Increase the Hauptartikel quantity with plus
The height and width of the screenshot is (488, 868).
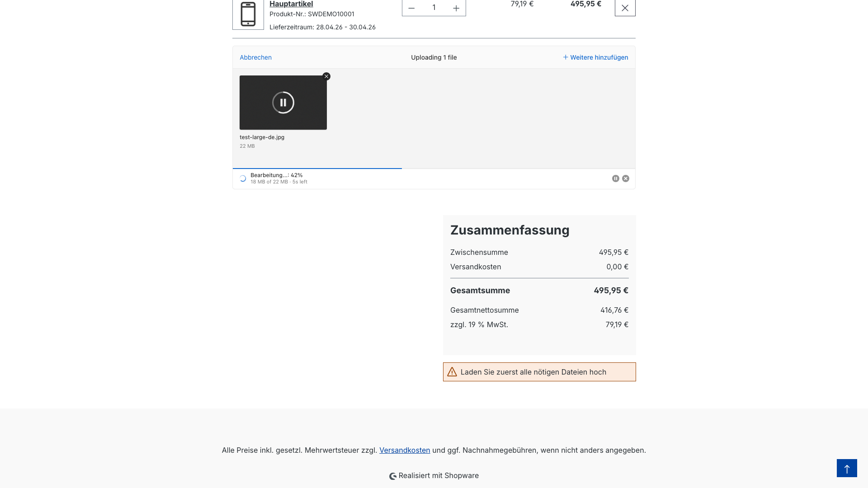[x=456, y=8]
